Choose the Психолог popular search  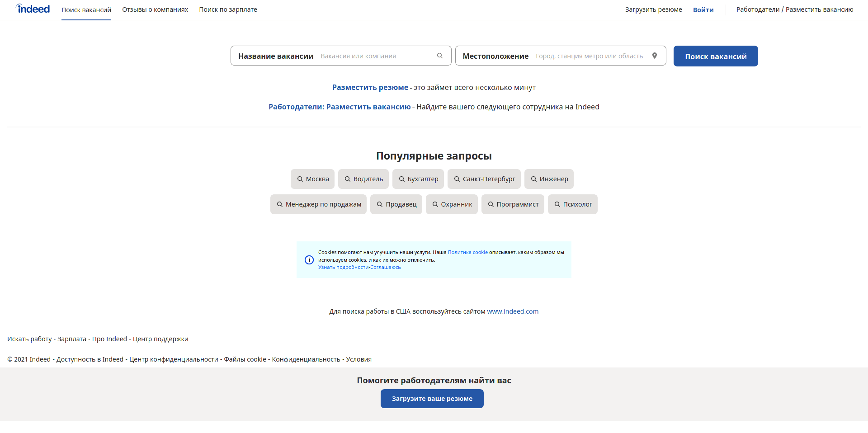572,204
